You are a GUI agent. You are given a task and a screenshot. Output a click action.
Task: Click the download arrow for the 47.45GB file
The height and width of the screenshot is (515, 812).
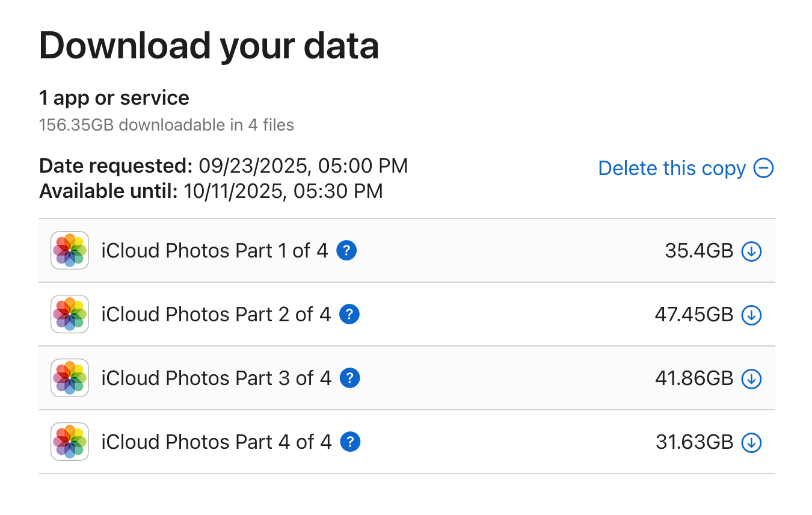point(751,315)
